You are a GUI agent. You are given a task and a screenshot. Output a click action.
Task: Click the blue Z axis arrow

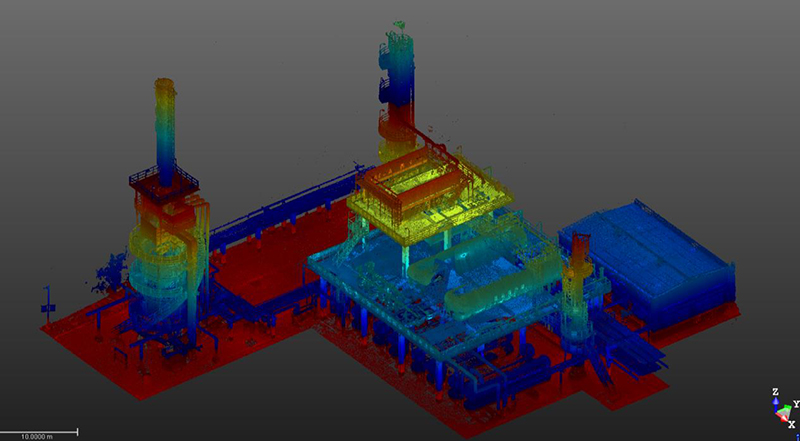pyautogui.click(x=775, y=398)
